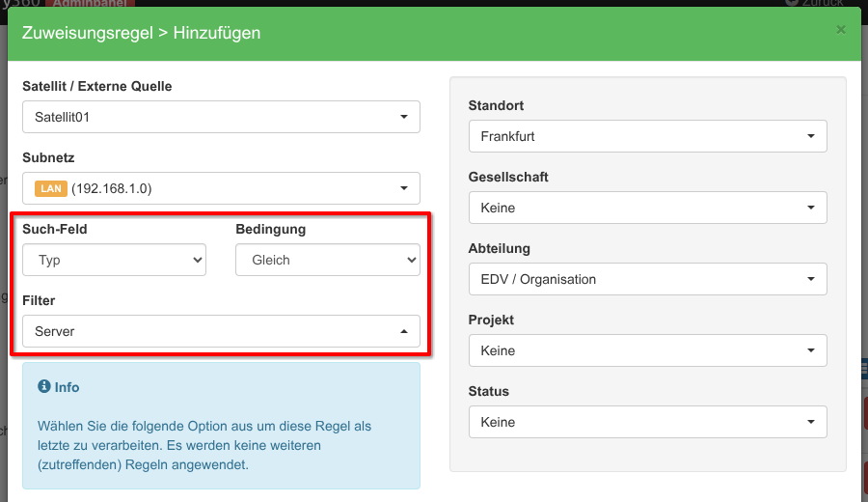Image resolution: width=868 pixels, height=502 pixels.
Task: Close the Zuweisungsregel dialog with the X
Action: click(x=841, y=30)
